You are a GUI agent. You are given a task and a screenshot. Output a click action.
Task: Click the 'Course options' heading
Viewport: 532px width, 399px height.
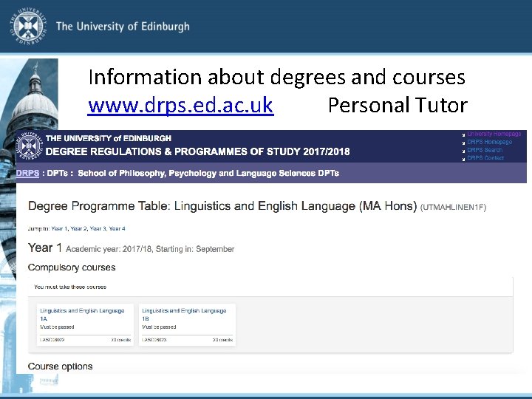[61, 366]
